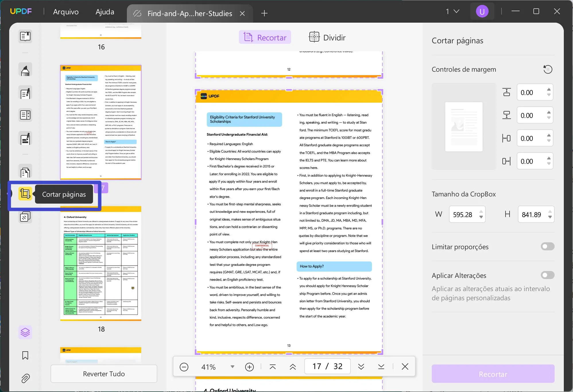The image size is (573, 392).
Task: Close the Find-and-Ap...her-Studies tab
Action: [x=242, y=13]
